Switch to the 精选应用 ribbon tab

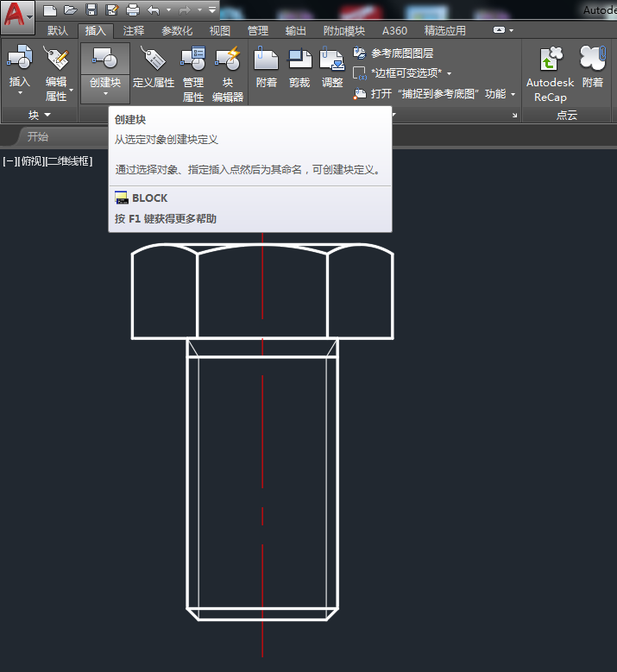click(444, 31)
